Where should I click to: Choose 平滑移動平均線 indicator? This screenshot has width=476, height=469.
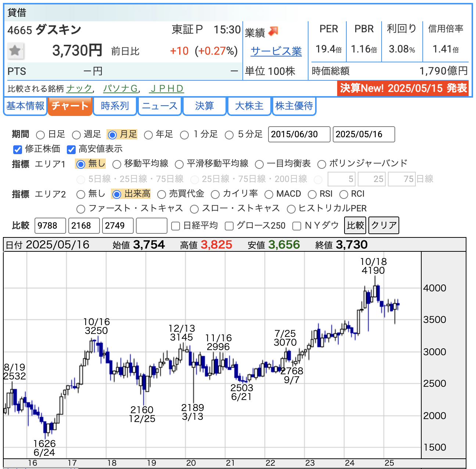(x=179, y=164)
